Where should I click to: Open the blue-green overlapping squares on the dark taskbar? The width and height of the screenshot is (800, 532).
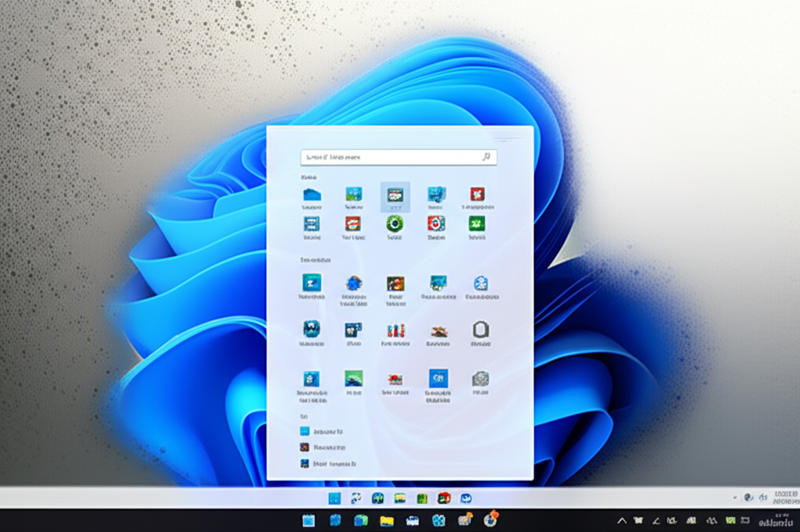(361, 520)
